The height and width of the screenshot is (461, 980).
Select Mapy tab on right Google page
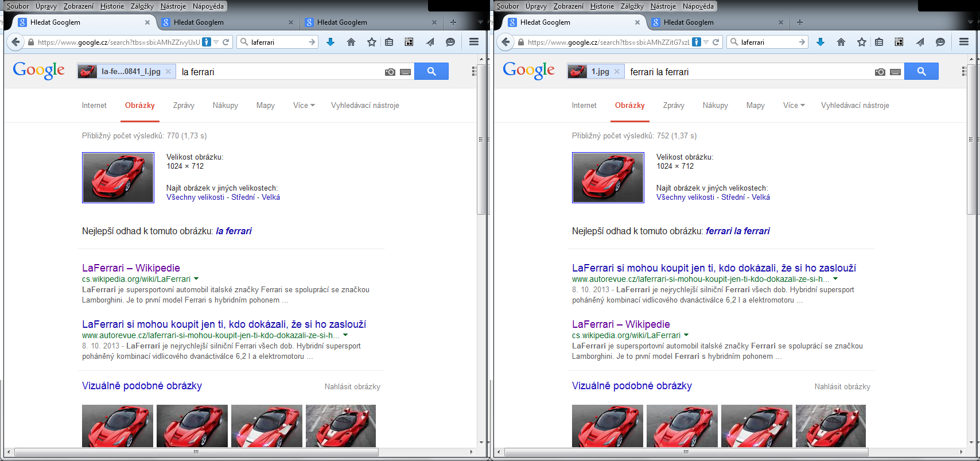(756, 105)
